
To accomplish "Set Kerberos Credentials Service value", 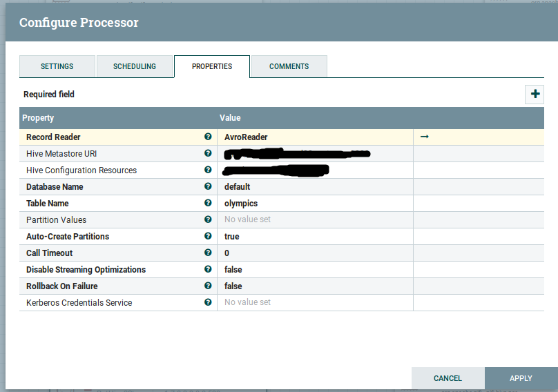I will pos(316,302).
